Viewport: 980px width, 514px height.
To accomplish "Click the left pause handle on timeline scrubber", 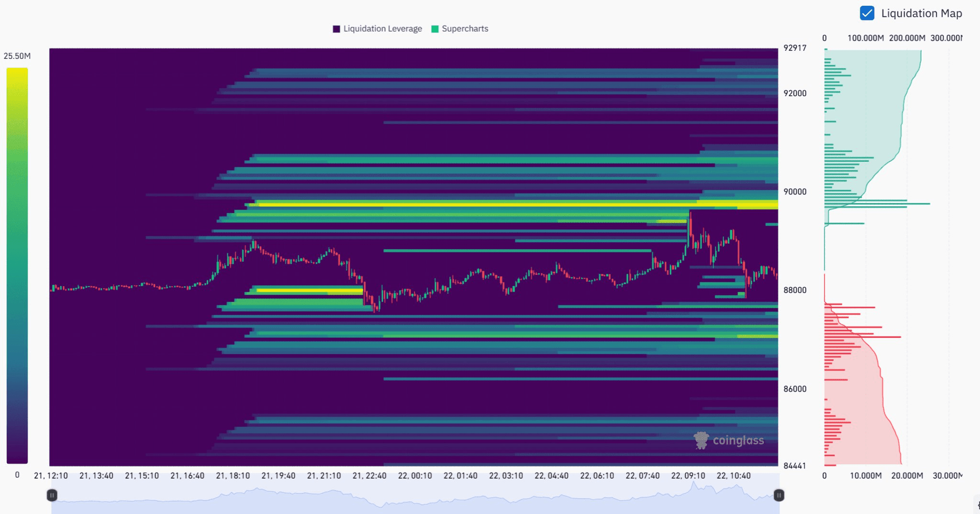I will [x=51, y=495].
